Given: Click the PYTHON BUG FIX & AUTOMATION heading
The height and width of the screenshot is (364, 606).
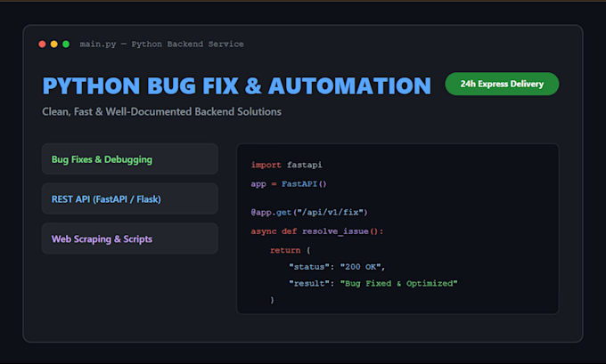Looking at the screenshot, I should pos(236,85).
